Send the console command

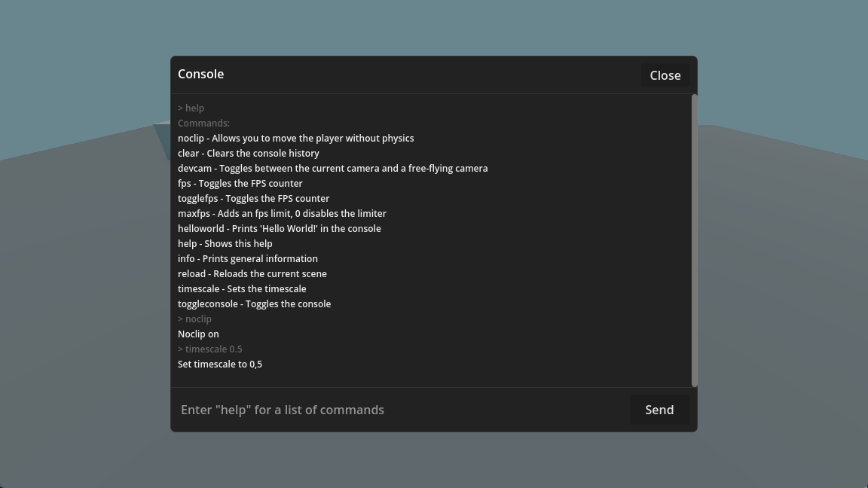[x=659, y=410]
